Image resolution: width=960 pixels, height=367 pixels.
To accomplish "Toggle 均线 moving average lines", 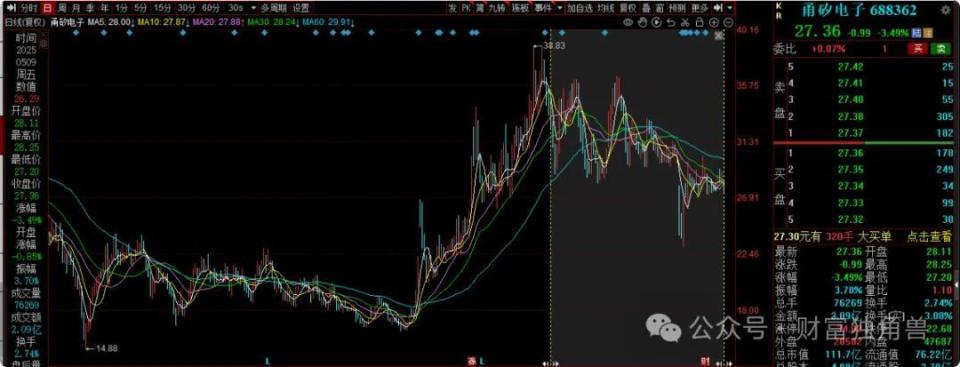I will click(x=605, y=8).
